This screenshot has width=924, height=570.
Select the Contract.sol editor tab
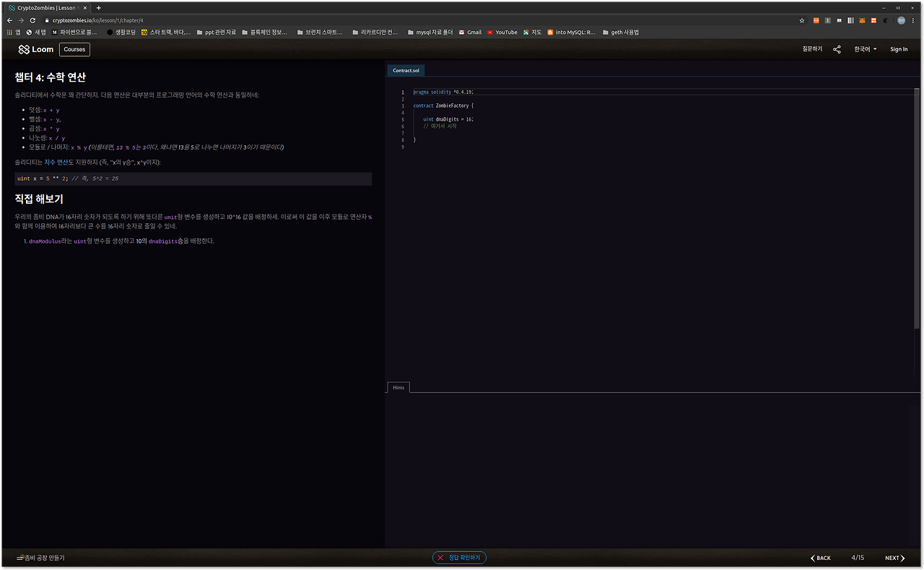point(406,71)
